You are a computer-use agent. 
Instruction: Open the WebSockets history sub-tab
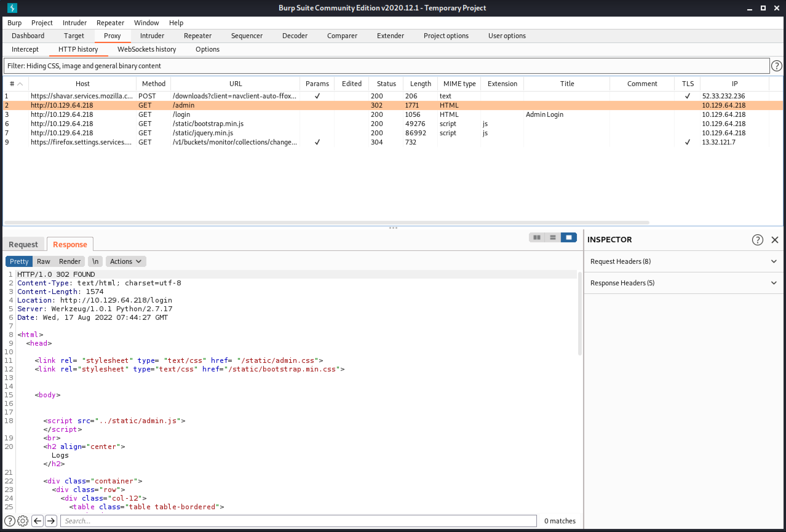[x=146, y=50]
